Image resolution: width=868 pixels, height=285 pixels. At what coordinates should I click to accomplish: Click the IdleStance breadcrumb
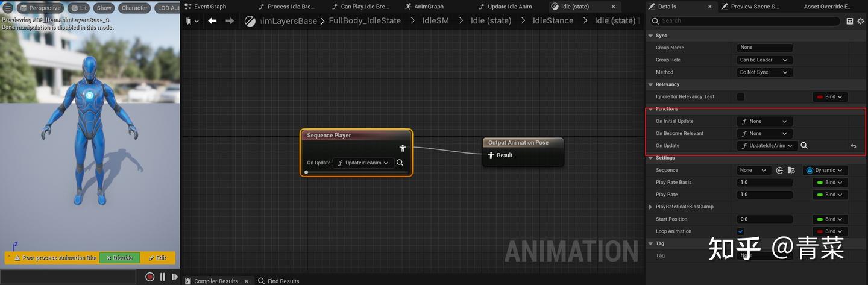(553, 20)
